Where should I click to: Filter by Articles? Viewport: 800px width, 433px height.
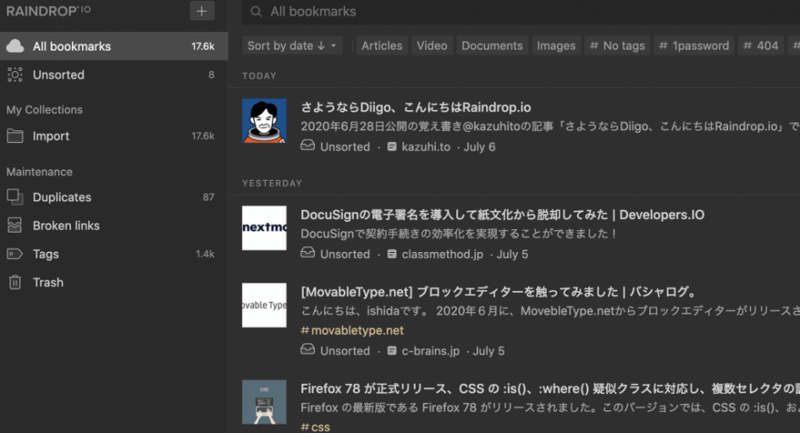tap(381, 46)
